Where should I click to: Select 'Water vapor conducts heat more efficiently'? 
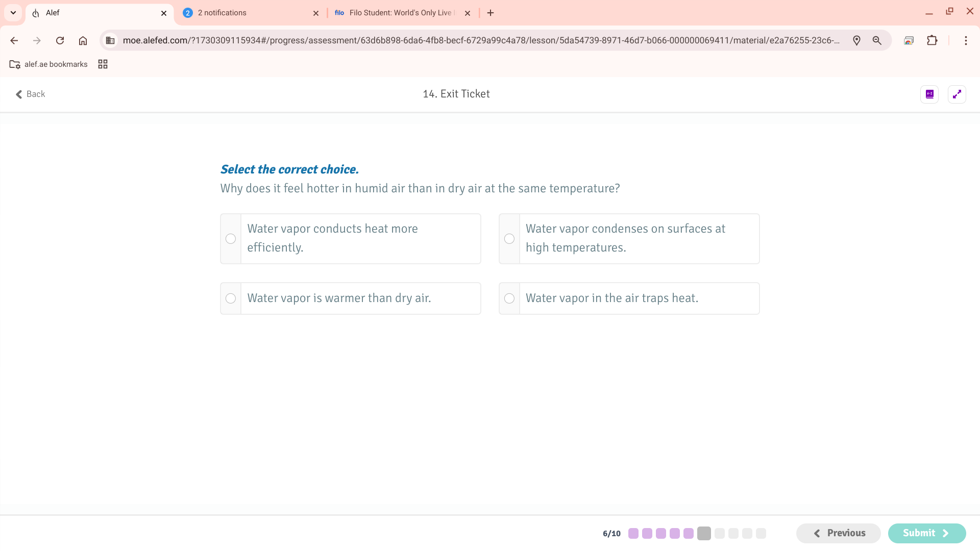click(x=231, y=239)
